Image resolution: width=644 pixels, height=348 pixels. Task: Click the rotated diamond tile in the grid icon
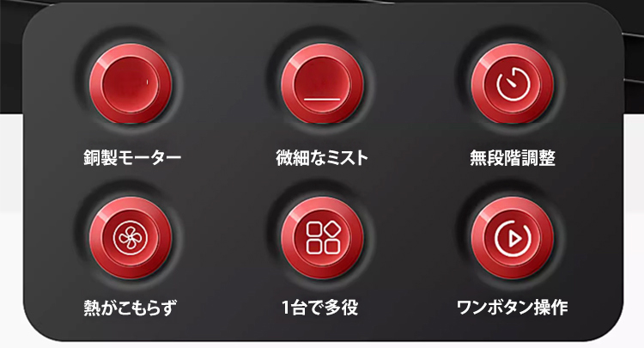331,229
